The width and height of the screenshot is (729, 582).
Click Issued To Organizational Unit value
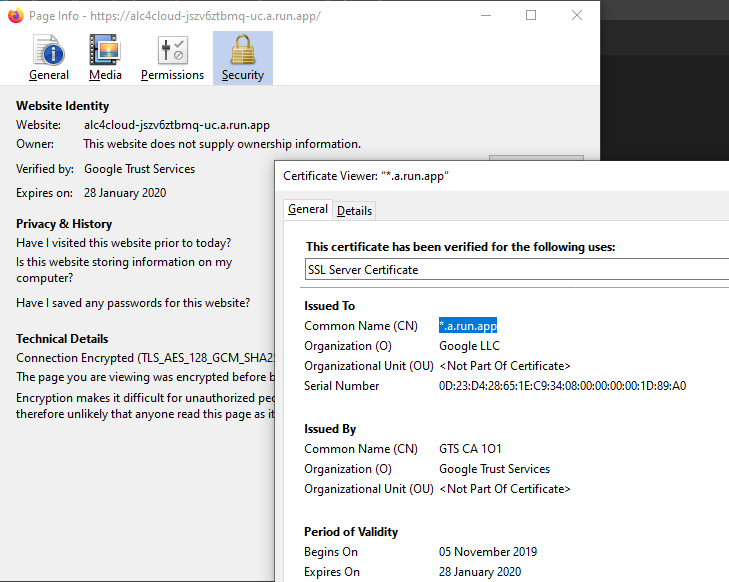[505, 366]
